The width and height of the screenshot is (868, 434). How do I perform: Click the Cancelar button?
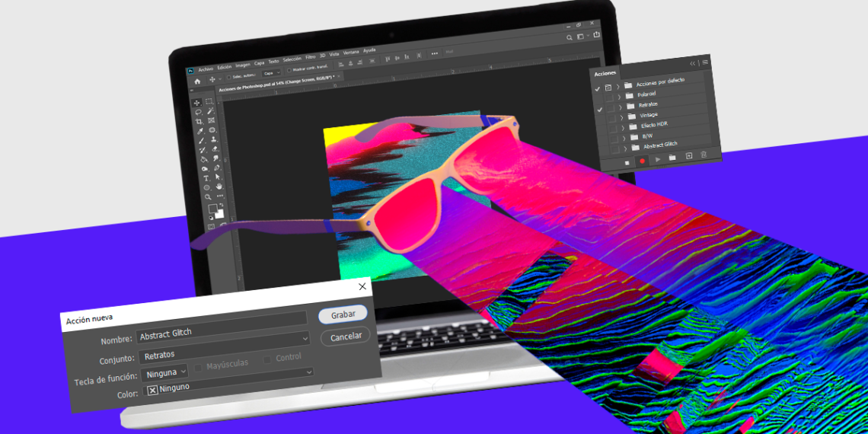tap(346, 336)
